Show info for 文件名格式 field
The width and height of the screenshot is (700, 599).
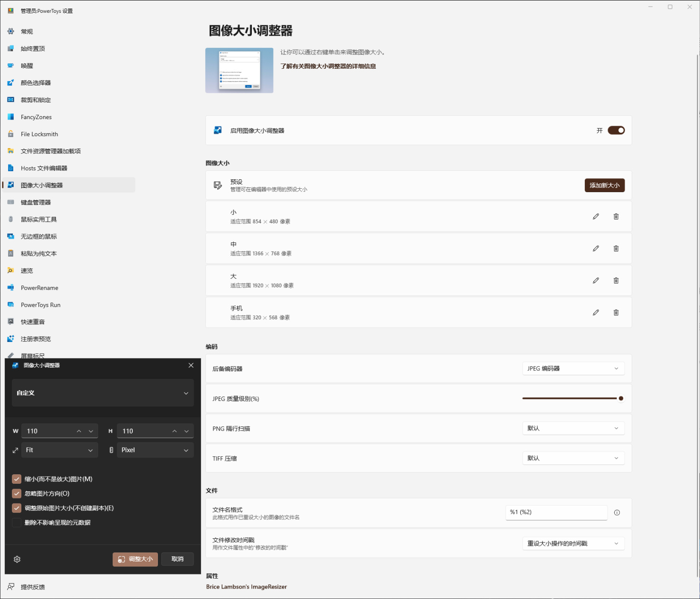tap(617, 512)
